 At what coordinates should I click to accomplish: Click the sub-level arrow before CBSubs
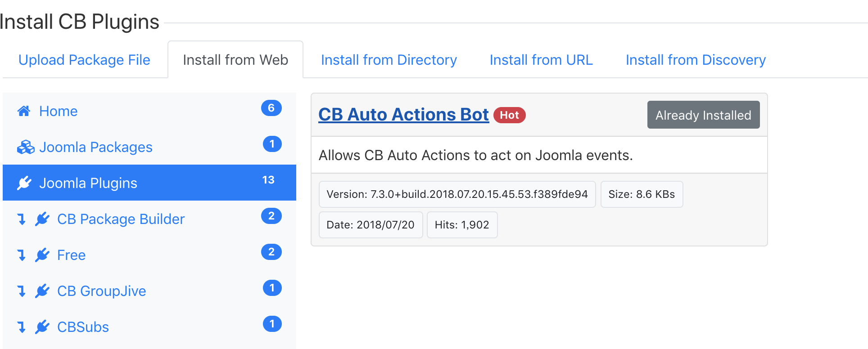(21, 327)
